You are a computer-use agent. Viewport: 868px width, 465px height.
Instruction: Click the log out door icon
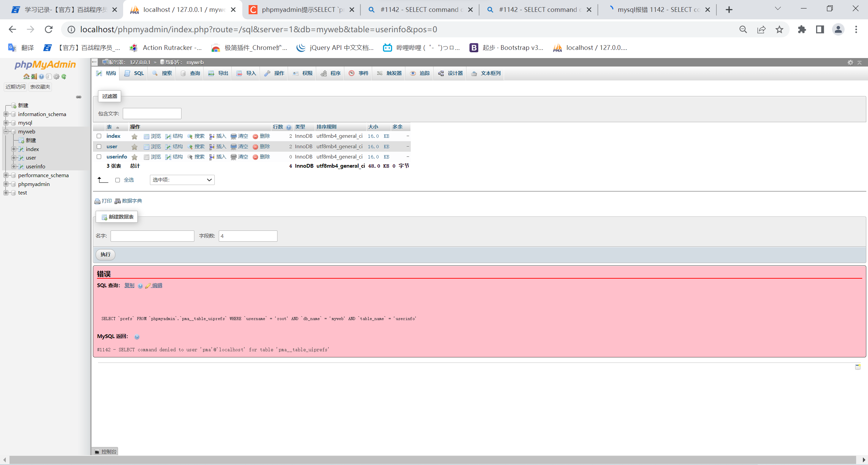click(x=34, y=77)
